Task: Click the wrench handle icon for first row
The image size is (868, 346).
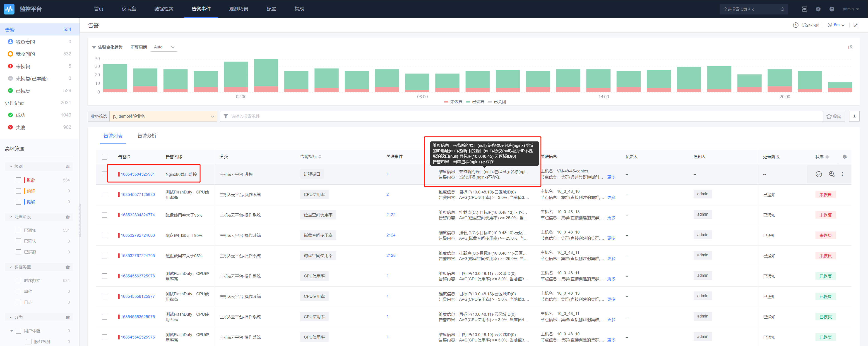Action: 832,174
